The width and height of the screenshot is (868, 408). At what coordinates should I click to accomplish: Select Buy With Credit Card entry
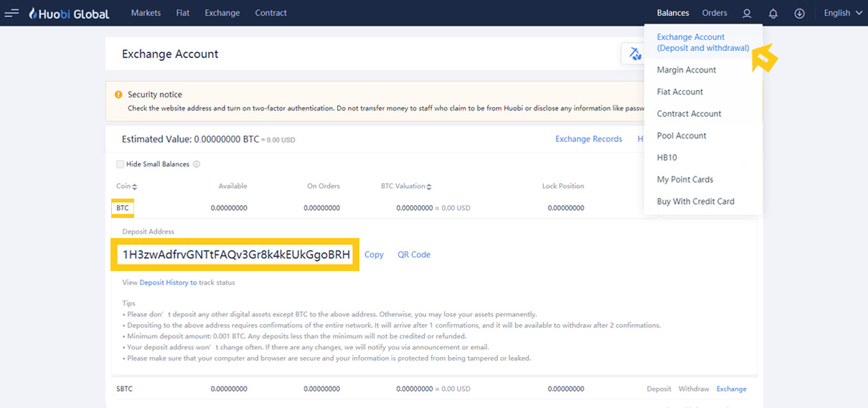click(696, 201)
